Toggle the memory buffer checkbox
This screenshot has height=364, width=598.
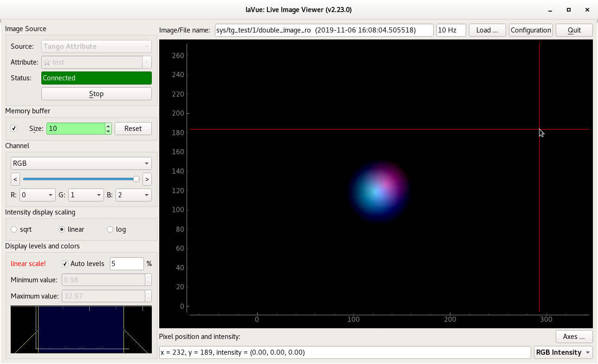click(13, 128)
